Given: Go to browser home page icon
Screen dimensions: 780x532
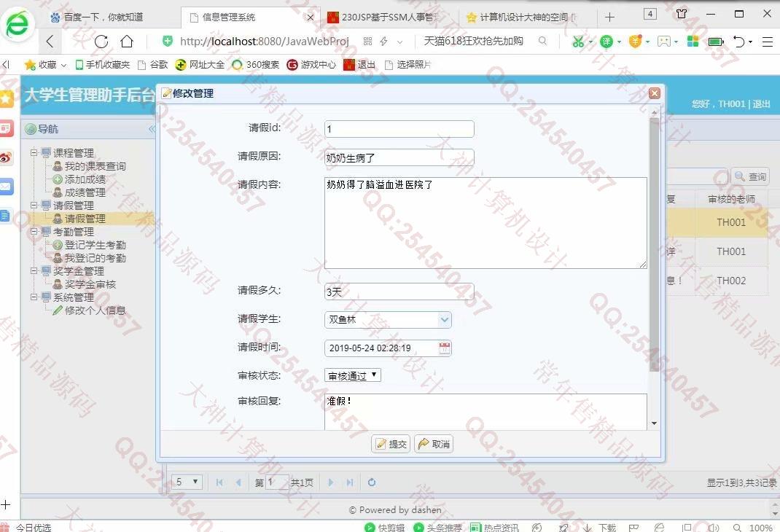Looking at the screenshot, I should 127,42.
